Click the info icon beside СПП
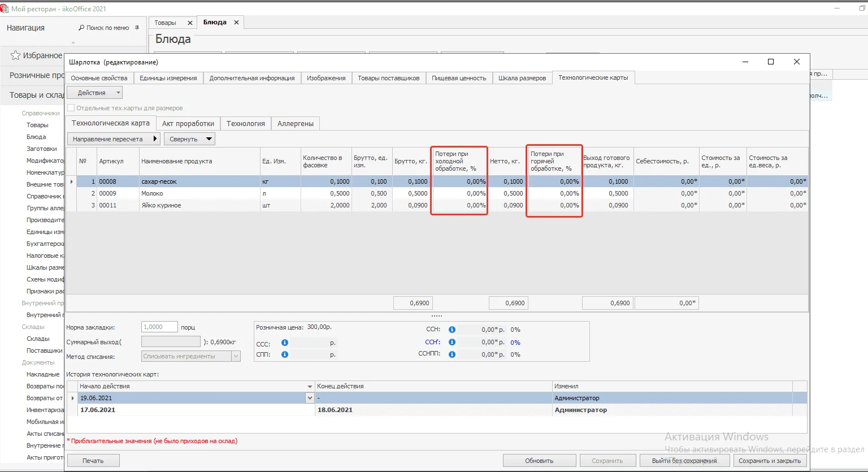Viewport: 868px width, 472px height. pos(285,354)
